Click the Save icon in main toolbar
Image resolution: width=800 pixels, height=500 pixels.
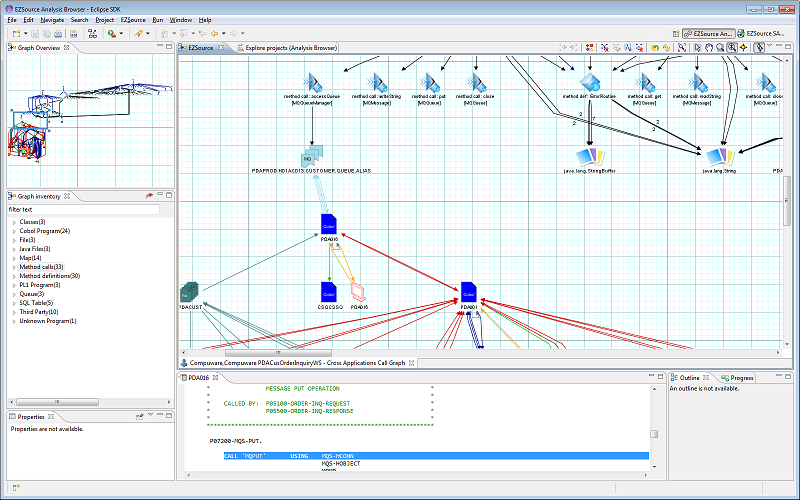33,33
